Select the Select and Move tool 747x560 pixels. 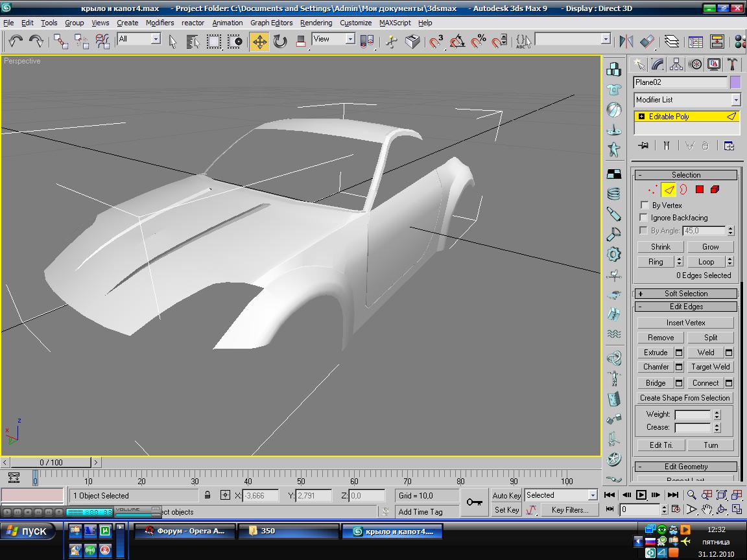(259, 41)
